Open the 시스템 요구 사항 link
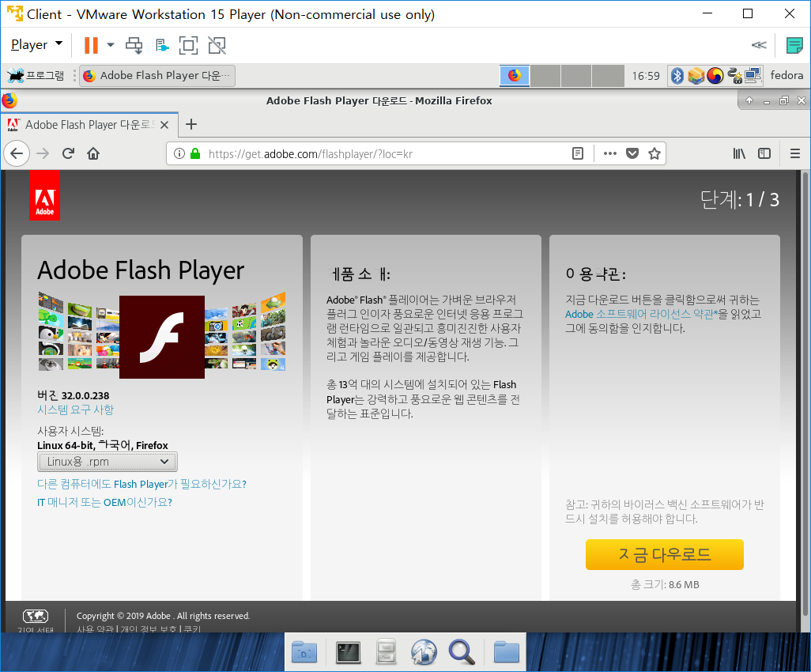This screenshot has height=672, width=811. pos(76,410)
